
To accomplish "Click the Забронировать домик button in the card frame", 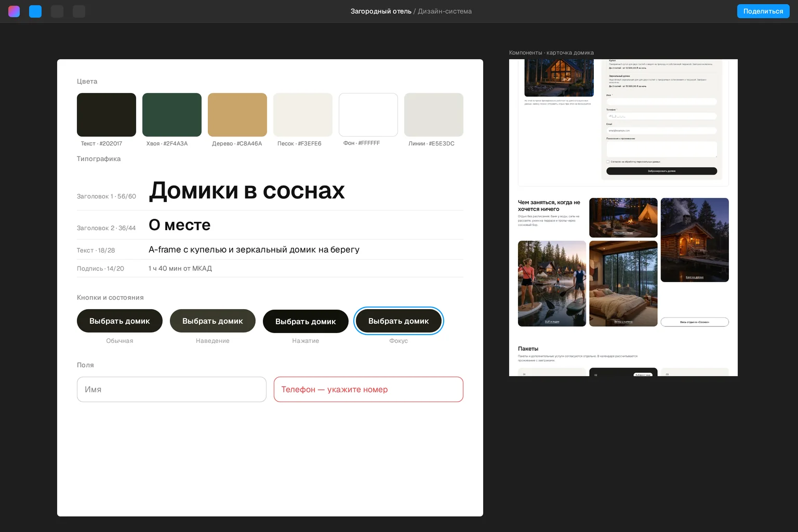I will (662, 171).
